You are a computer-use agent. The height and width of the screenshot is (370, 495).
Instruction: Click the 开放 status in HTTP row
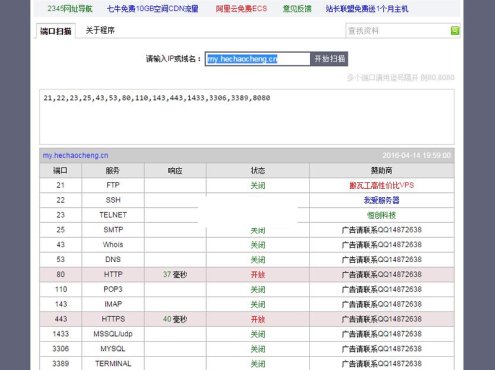click(258, 275)
